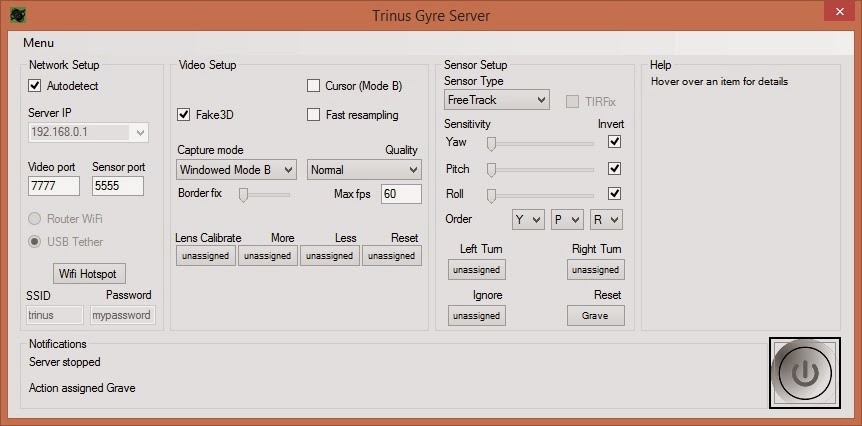
Task: Click the Ignore unassigned button
Action: tap(477, 316)
